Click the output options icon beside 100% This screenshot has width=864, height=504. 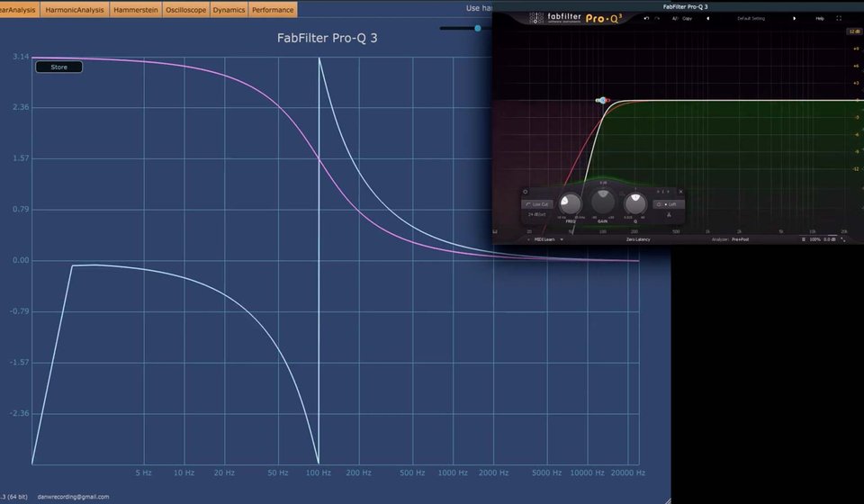(804, 239)
